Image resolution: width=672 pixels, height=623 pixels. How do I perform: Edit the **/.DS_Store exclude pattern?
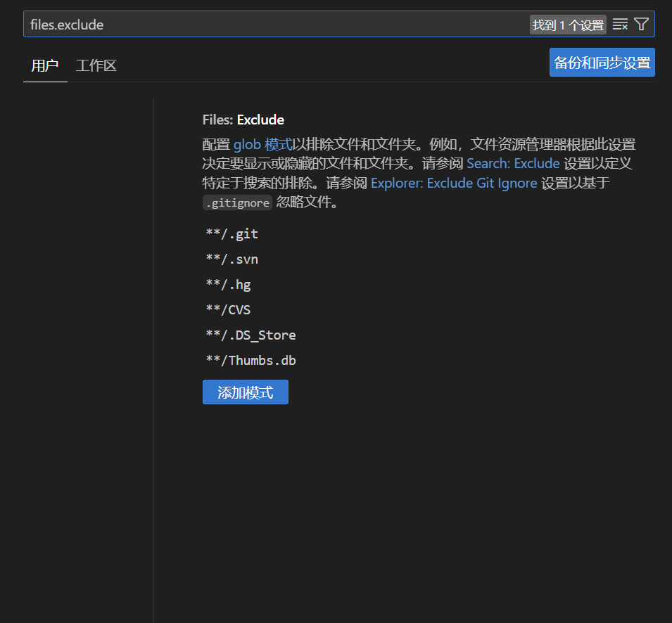(248, 335)
